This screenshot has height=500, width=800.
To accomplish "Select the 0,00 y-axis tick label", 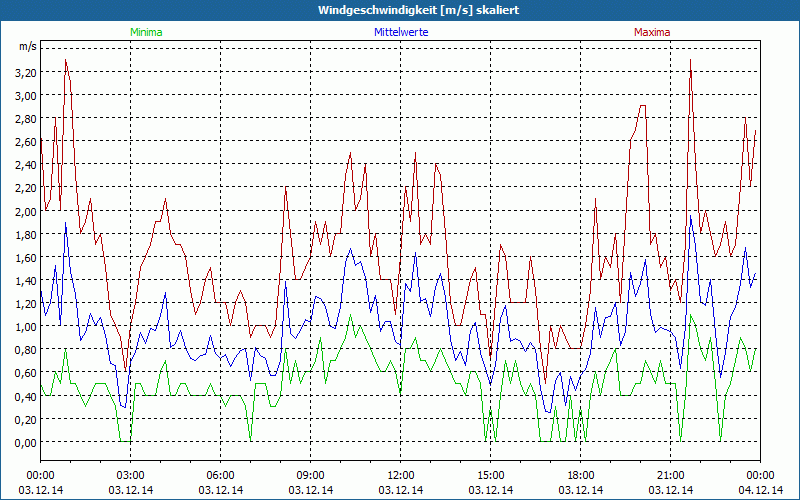I will (x=25, y=443).
